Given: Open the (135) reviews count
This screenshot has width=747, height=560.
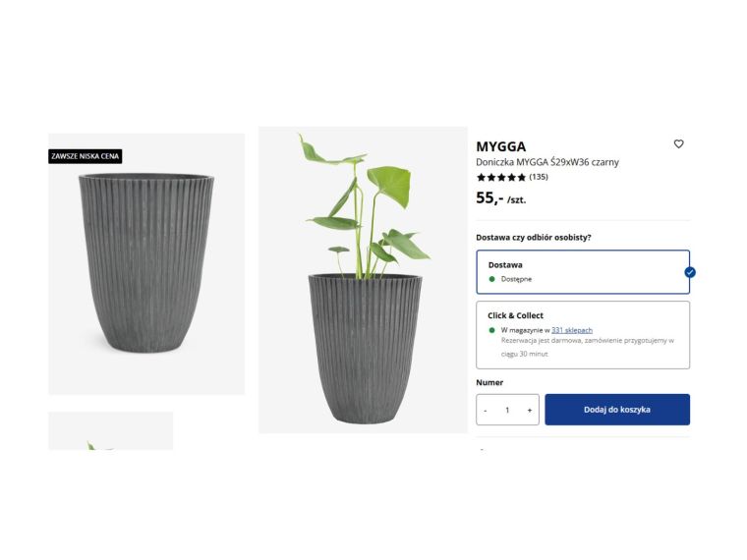Looking at the screenshot, I should [539, 178].
